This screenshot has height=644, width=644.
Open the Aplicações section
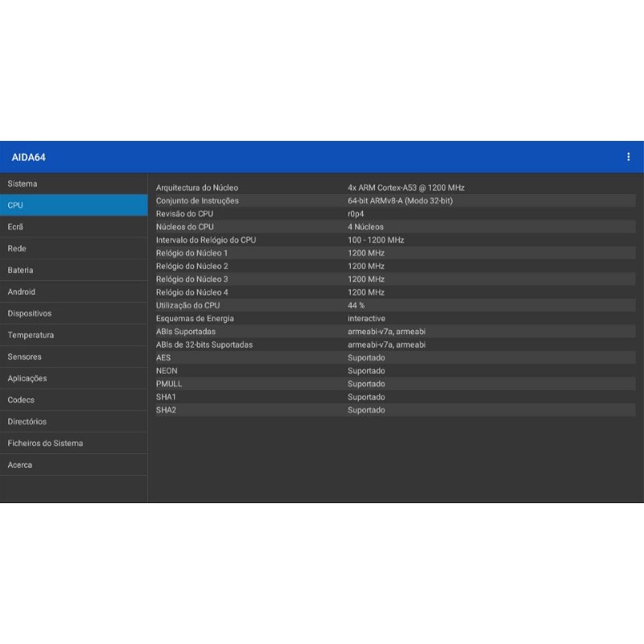[73, 378]
